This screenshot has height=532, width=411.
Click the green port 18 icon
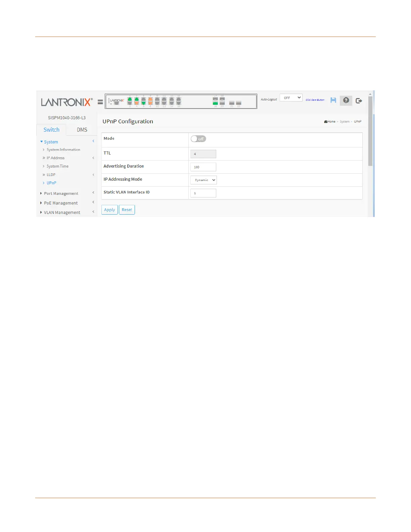pos(215,103)
